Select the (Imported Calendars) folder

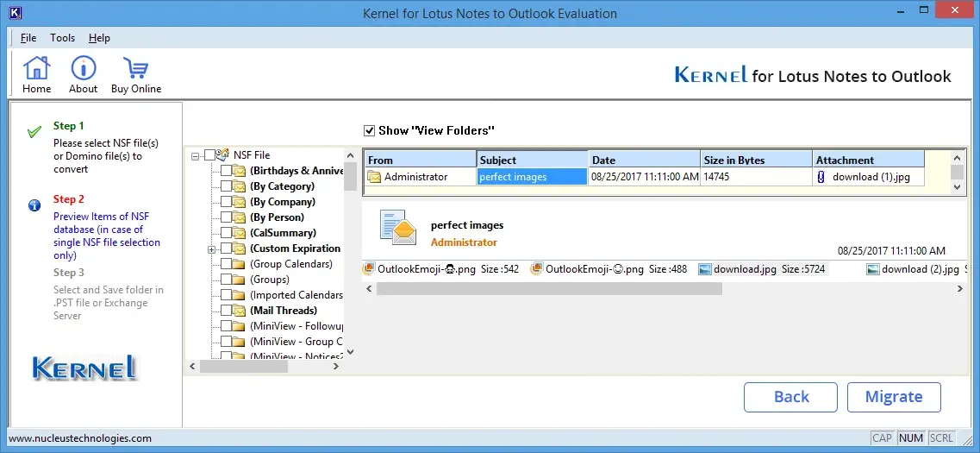coord(296,295)
